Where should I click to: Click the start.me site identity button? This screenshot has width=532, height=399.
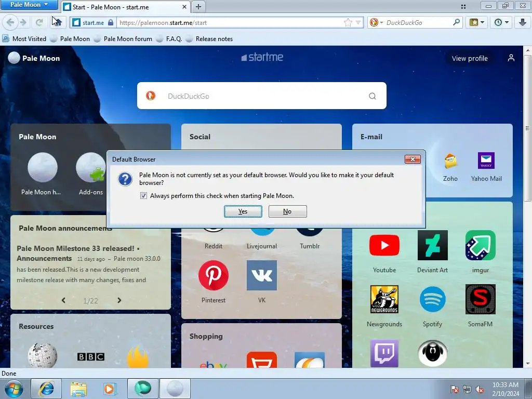(x=93, y=23)
